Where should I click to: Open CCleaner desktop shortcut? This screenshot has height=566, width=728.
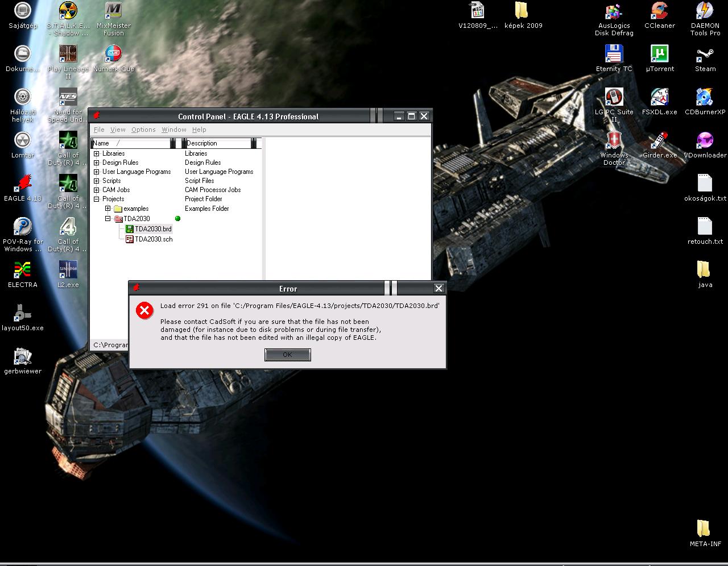click(x=660, y=16)
